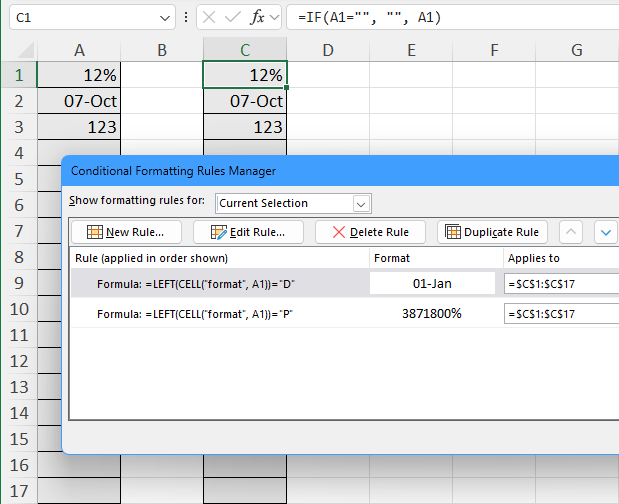Select the rule with formula ending ="D"
This screenshot has height=504, width=619.
196,284
